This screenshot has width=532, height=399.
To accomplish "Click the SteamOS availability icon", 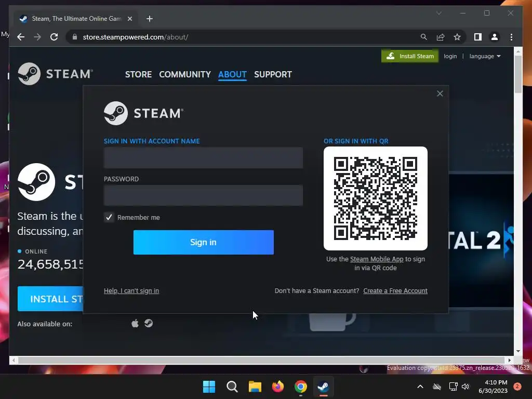I will pos(149,323).
